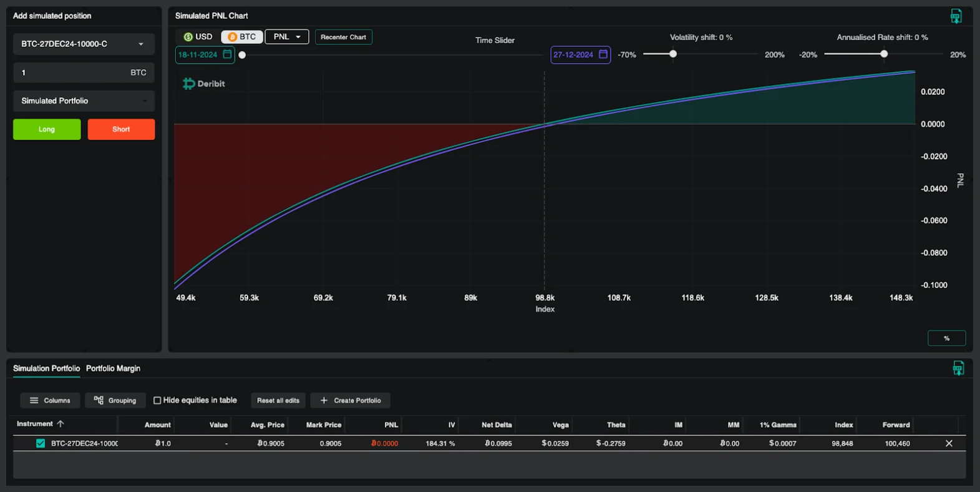
Task: Click the Grouping icon
Action: point(99,400)
